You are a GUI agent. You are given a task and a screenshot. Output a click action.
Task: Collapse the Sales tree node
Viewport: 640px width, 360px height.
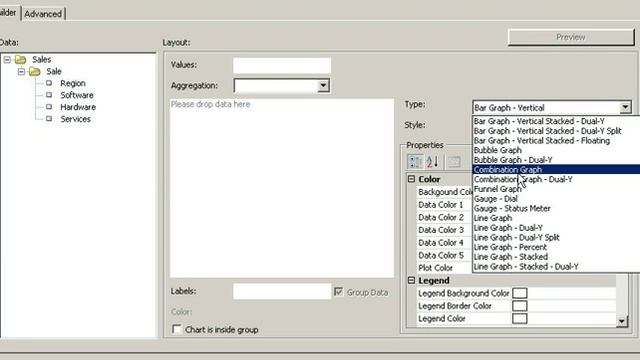7,60
